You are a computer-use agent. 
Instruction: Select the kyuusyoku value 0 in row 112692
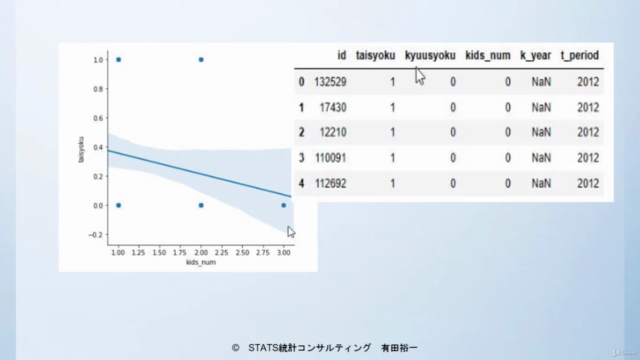(453, 183)
